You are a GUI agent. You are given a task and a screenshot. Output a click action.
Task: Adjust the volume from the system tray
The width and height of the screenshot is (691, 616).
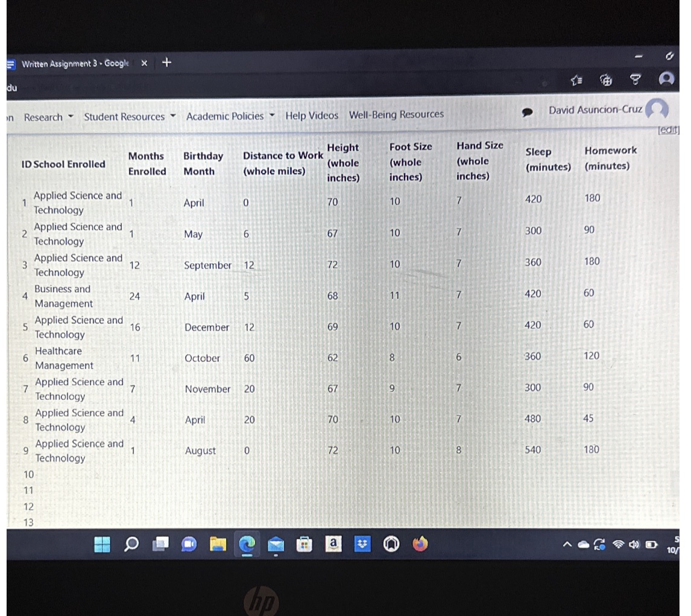pyautogui.click(x=634, y=544)
